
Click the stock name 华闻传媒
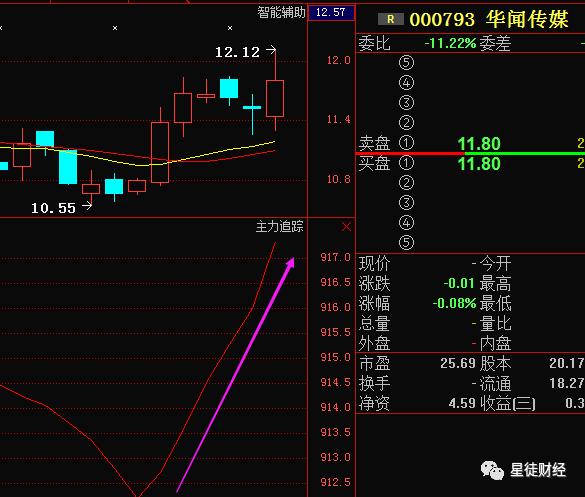click(527, 19)
